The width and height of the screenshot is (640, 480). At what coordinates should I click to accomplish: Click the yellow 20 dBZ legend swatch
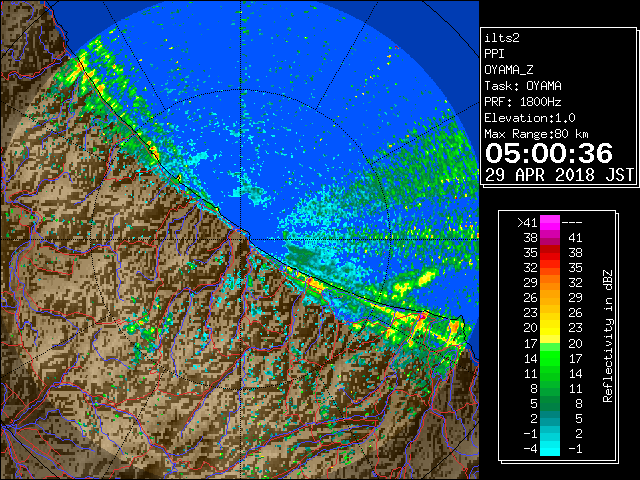(550, 328)
